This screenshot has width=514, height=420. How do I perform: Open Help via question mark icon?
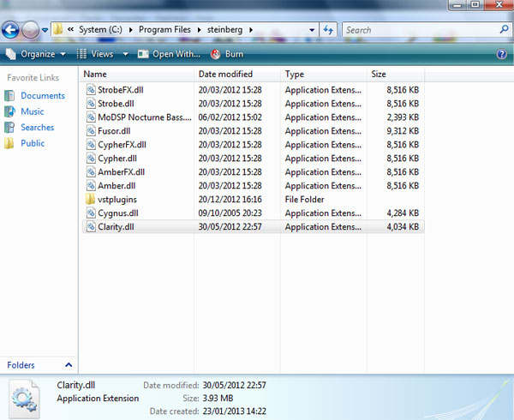tap(501, 54)
